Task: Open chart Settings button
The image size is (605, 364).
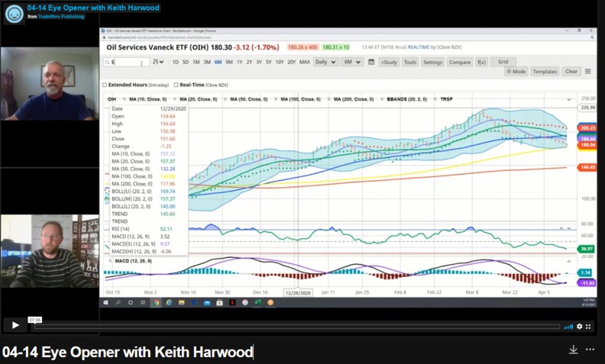Action: point(432,62)
